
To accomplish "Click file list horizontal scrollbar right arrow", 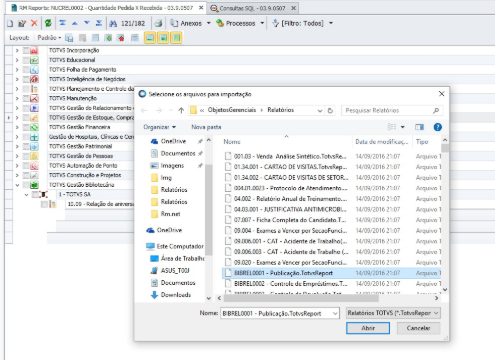I will pos(436,298).
